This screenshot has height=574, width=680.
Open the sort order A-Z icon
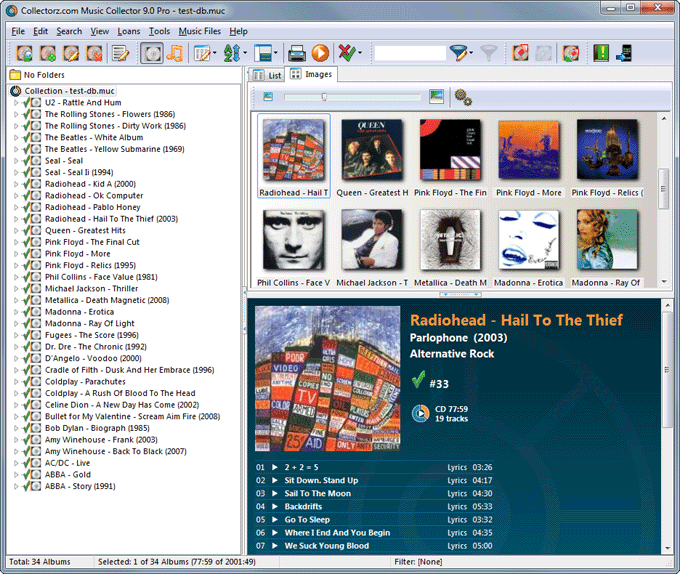[x=232, y=53]
